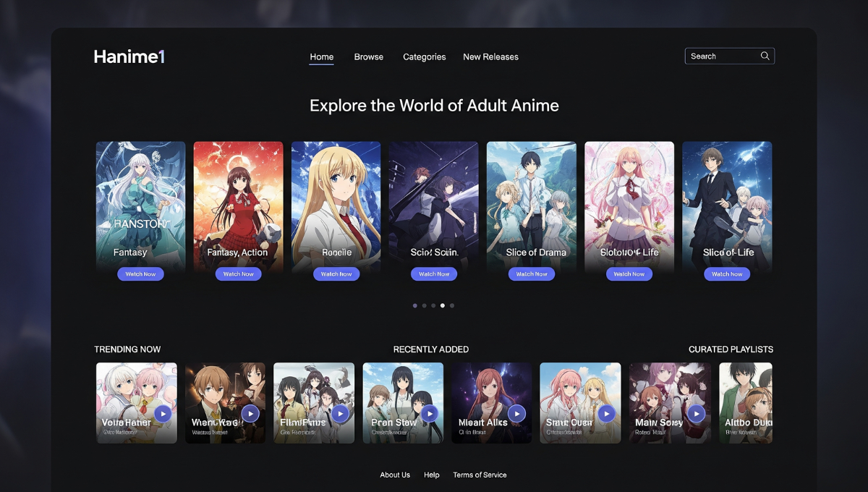Viewport: 868px width, 492px height.
Task: Go to the Browse tab
Action: [368, 57]
